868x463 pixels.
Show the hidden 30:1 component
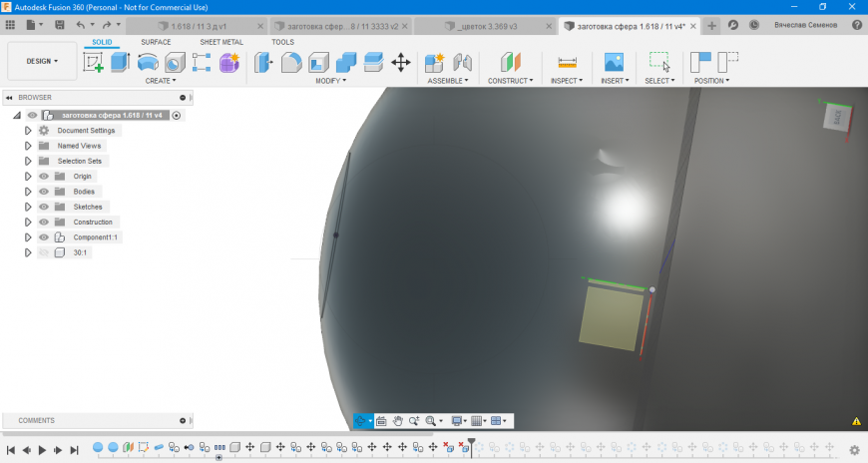pos(44,252)
